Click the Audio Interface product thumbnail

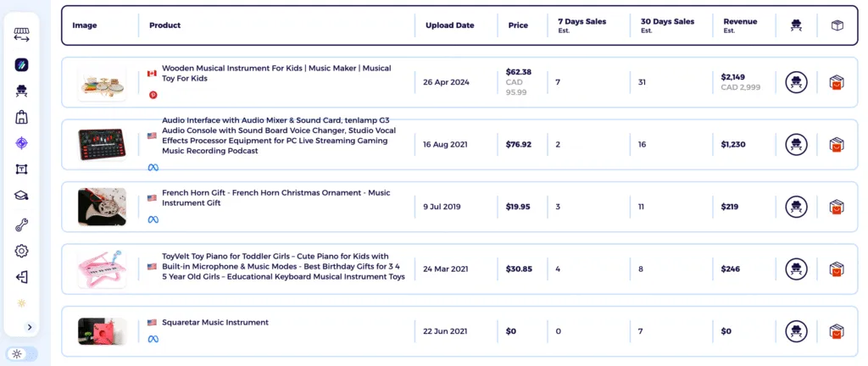pos(102,145)
